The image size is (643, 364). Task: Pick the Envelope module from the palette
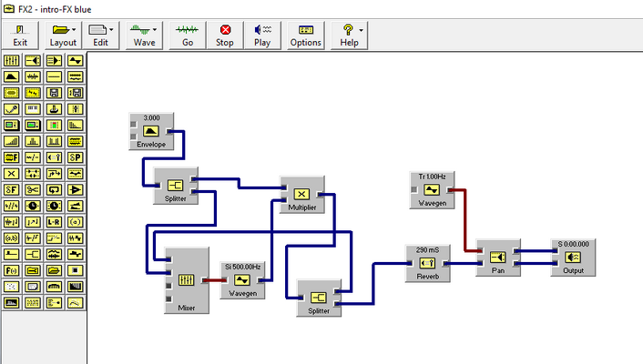click(x=12, y=76)
